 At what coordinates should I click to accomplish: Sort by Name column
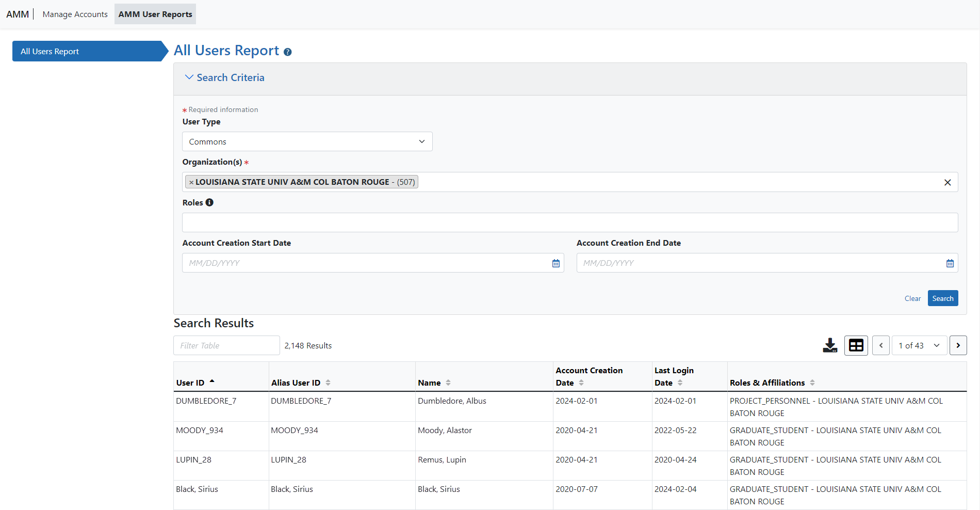coord(448,383)
